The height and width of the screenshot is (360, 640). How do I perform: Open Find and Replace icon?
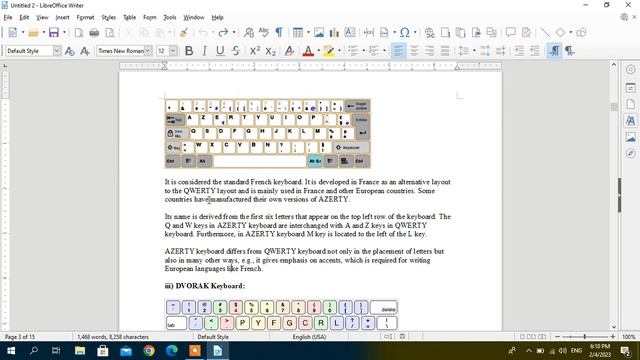pos(249,32)
